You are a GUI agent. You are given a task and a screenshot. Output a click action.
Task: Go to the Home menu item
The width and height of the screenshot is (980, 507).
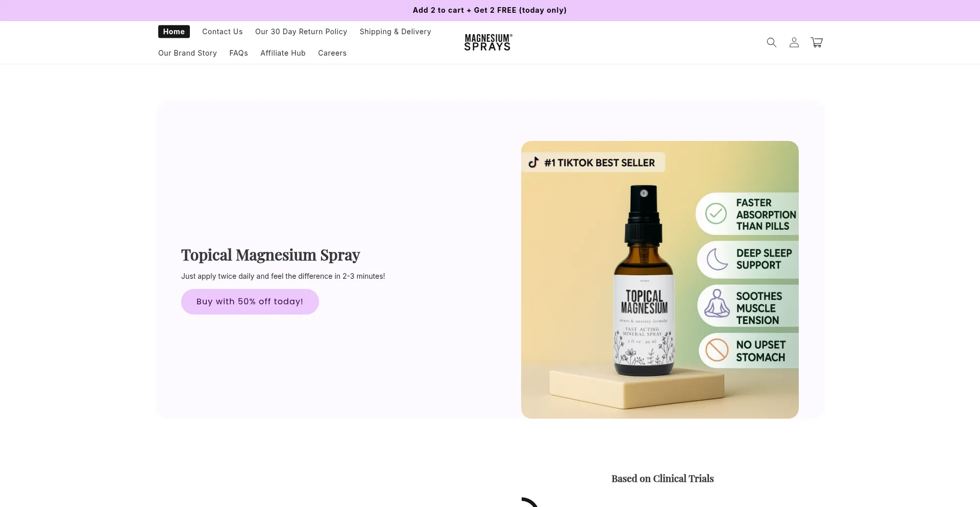174,32
